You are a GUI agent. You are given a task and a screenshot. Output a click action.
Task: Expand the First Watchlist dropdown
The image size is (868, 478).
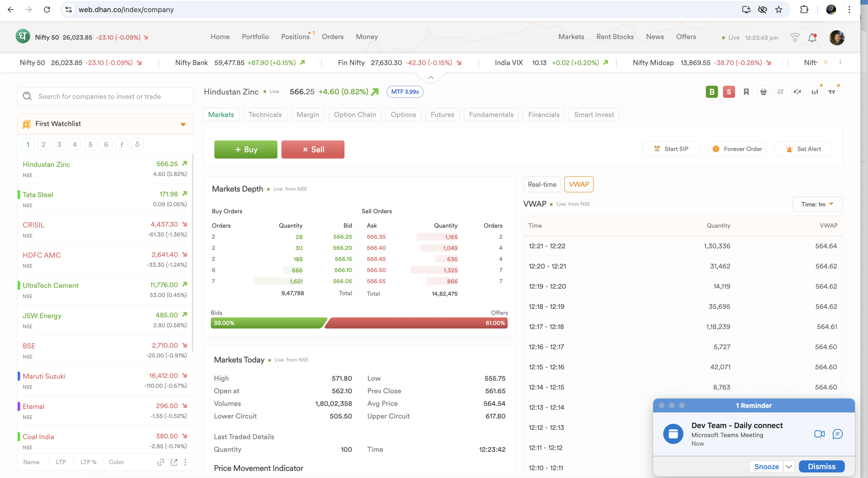183,124
